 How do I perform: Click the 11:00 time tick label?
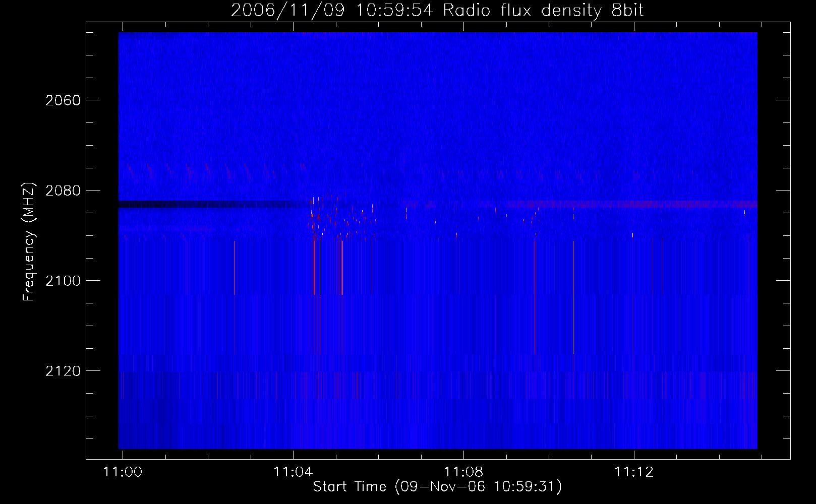pos(123,472)
